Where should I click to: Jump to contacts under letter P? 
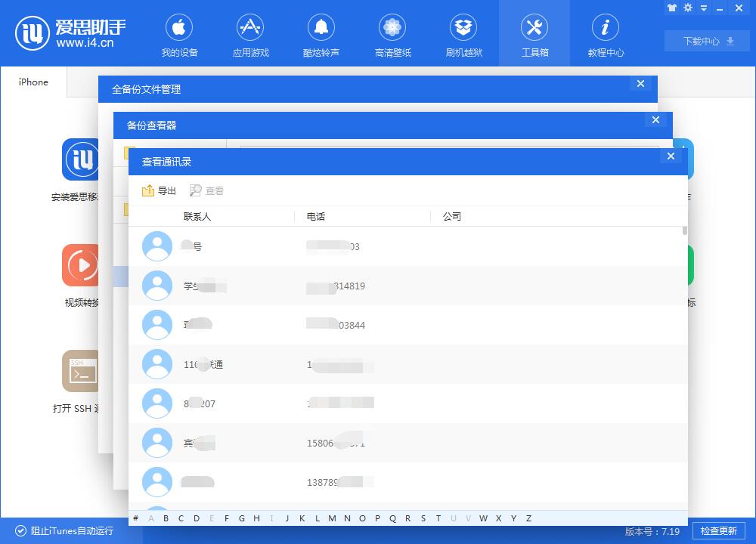377,518
